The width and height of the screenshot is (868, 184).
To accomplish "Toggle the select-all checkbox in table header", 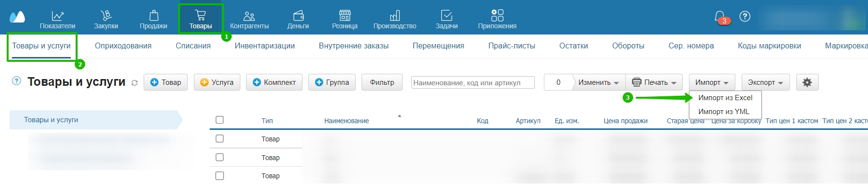I will (x=220, y=120).
